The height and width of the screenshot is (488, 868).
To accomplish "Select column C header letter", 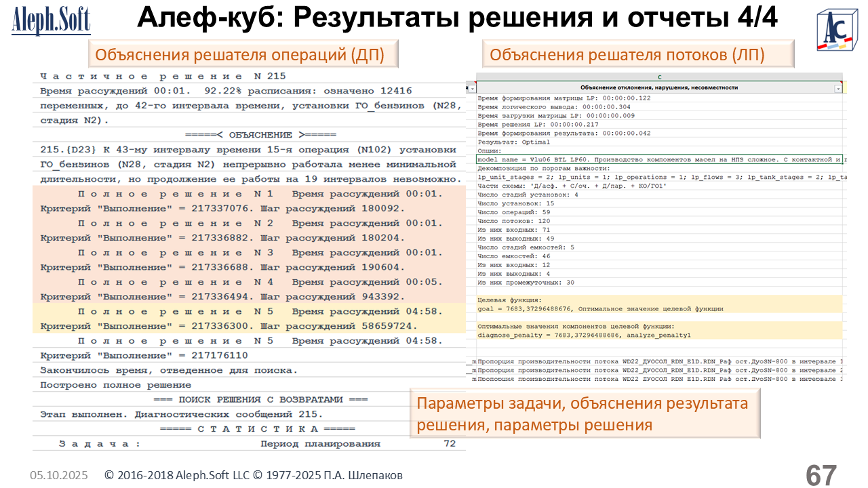I will point(659,77).
